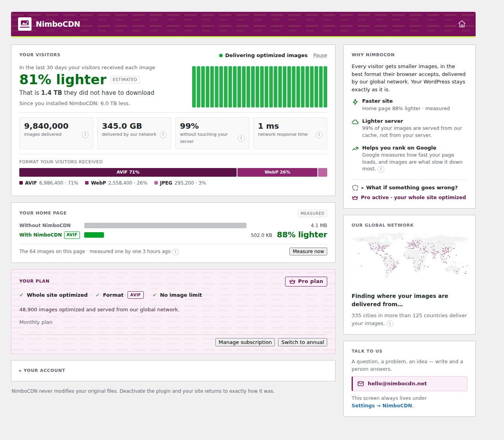The width and height of the screenshot is (504, 440).
Task: Click the 30-day delivery bar chart
Action: pos(260,87)
